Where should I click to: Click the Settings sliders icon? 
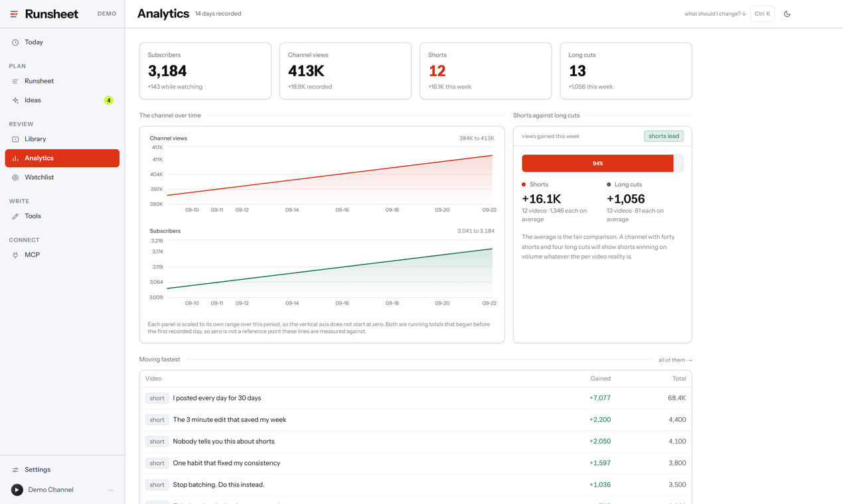click(15, 470)
